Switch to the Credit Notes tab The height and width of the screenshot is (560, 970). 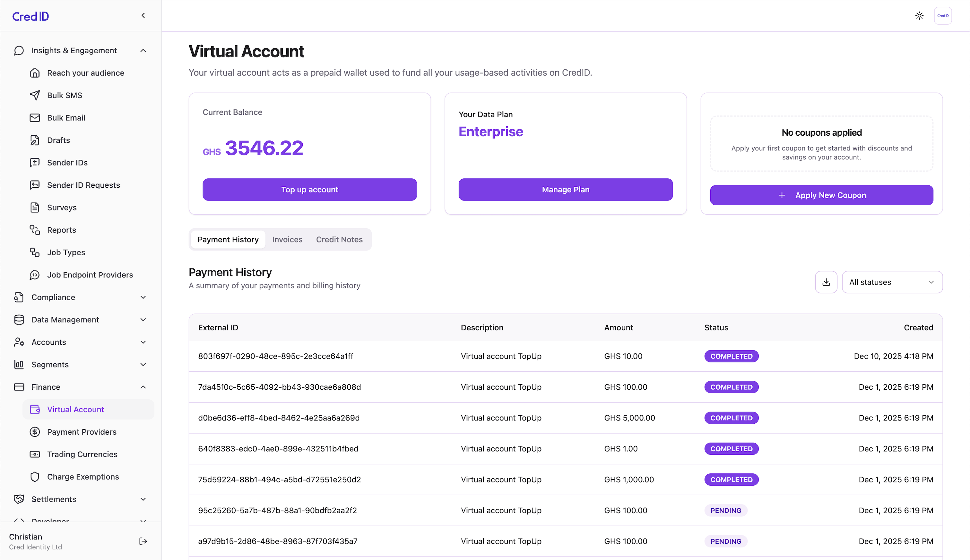click(339, 239)
